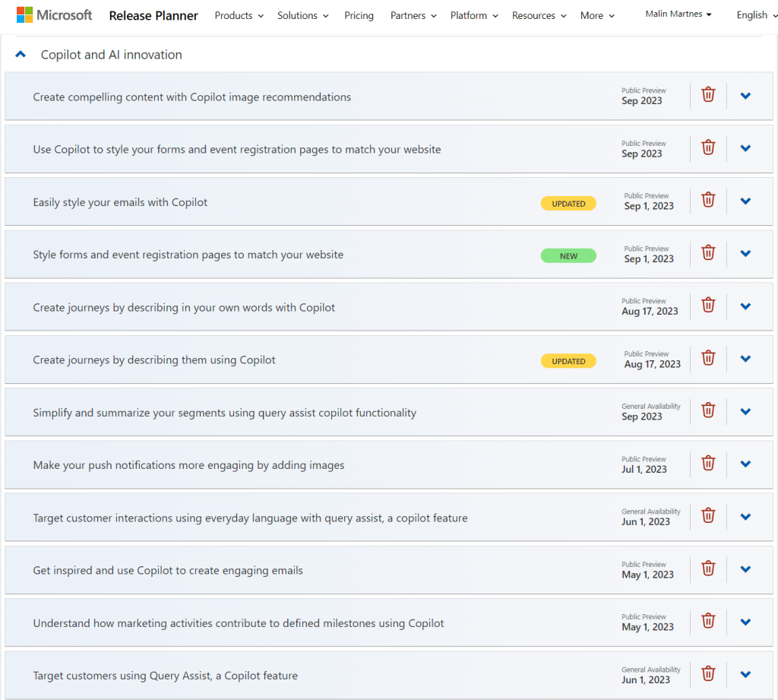778x700 pixels.
Task: Delete "Style forms and event registration pages" row
Action: coord(707,252)
